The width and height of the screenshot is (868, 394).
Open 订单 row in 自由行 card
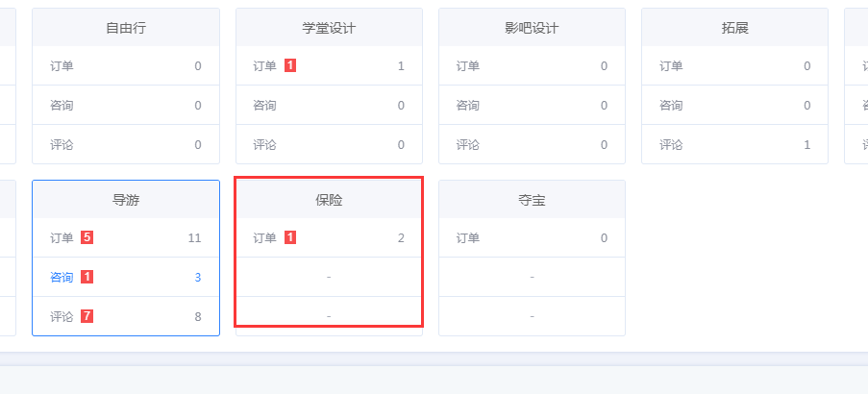tap(126, 66)
